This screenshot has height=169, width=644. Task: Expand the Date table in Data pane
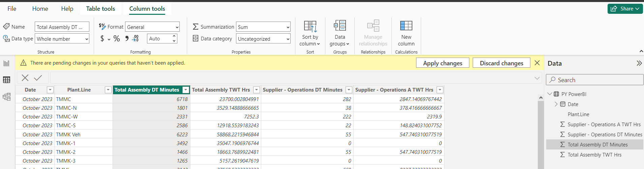[556, 104]
